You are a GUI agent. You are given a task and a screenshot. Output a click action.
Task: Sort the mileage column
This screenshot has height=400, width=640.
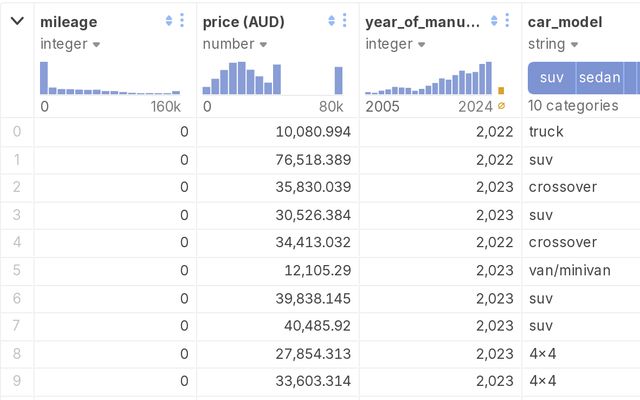click(169, 21)
